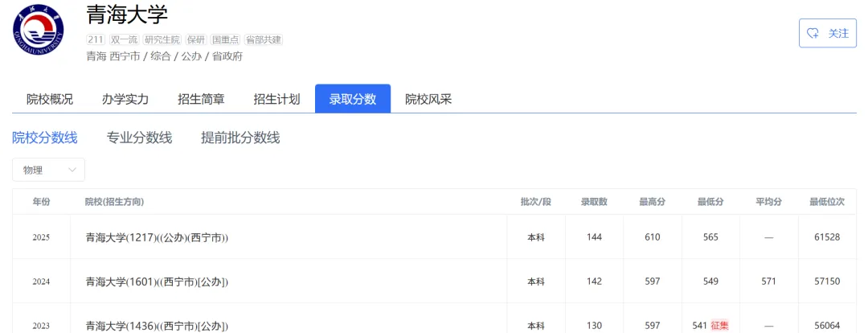Click admission count 130
The width and height of the screenshot is (868, 333).
click(594, 326)
